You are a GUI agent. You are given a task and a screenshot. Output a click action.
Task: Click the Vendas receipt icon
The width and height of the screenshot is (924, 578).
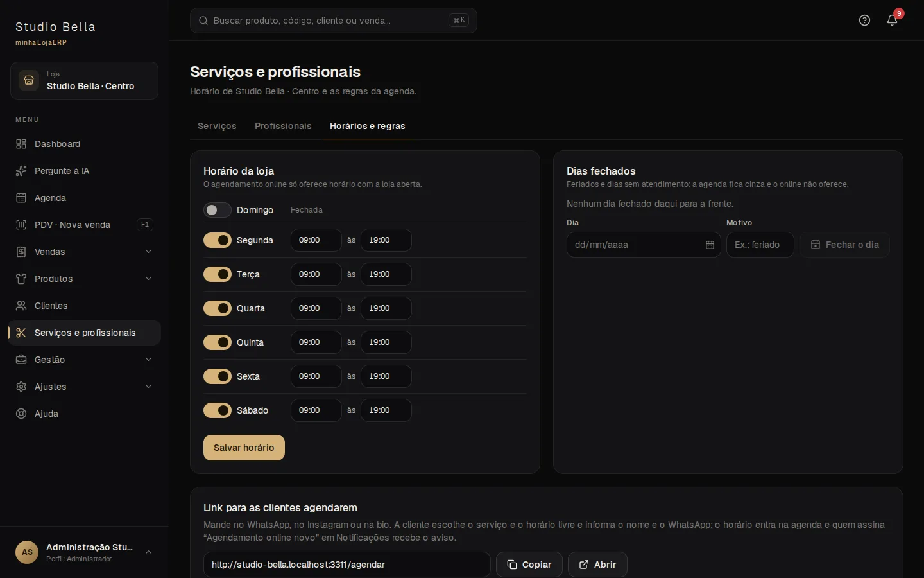(21, 252)
